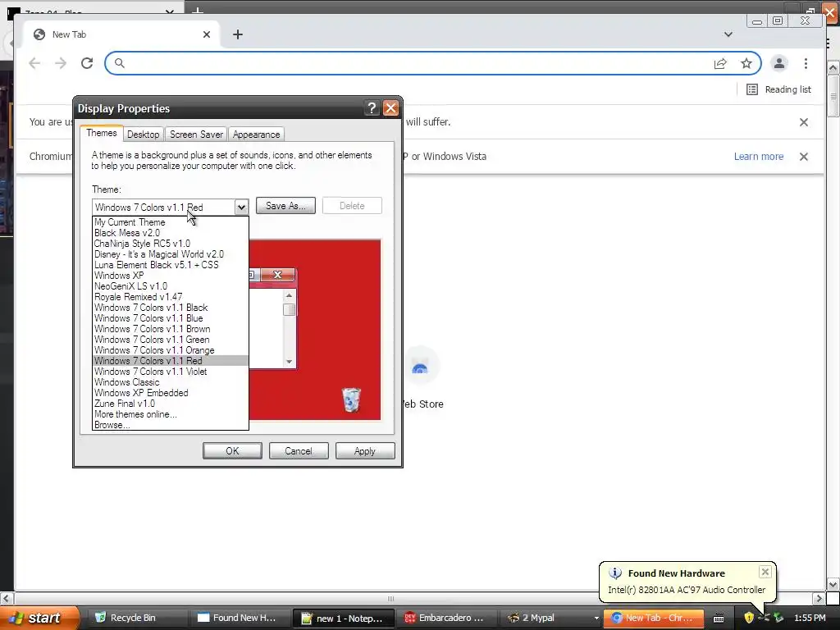Choose Black Mesa v2.0 theme

[171, 232]
